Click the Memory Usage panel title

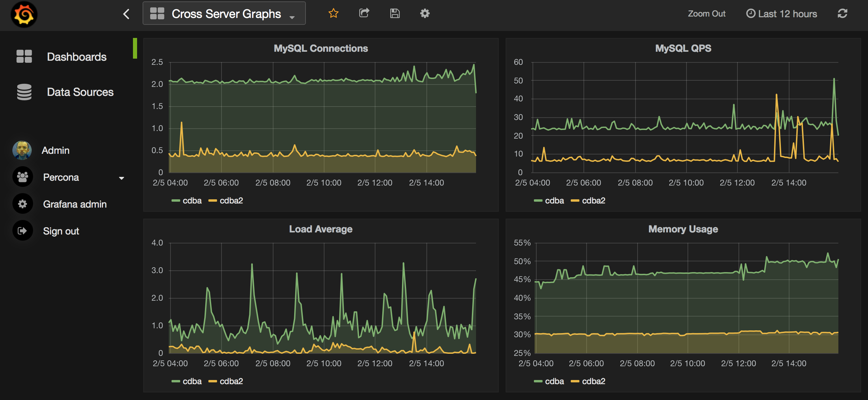pyautogui.click(x=683, y=229)
